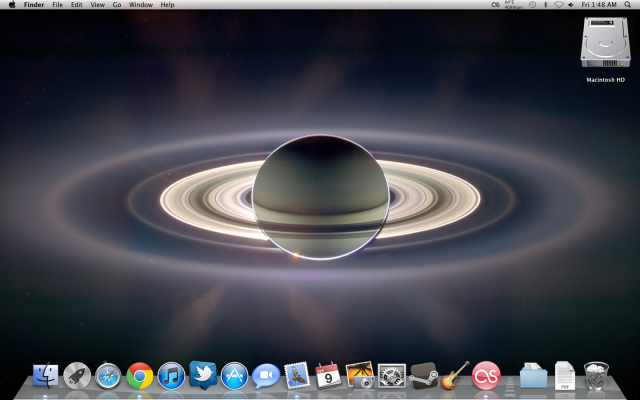Viewport: 640px width, 400px height.
Task: Open the Wi-Fi status menu
Action: click(x=559, y=5)
